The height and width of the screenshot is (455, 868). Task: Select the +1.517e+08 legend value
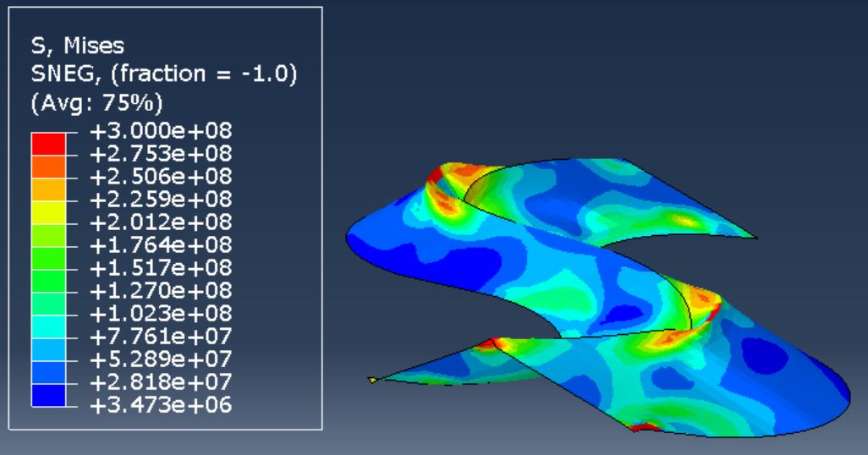pyautogui.click(x=161, y=268)
